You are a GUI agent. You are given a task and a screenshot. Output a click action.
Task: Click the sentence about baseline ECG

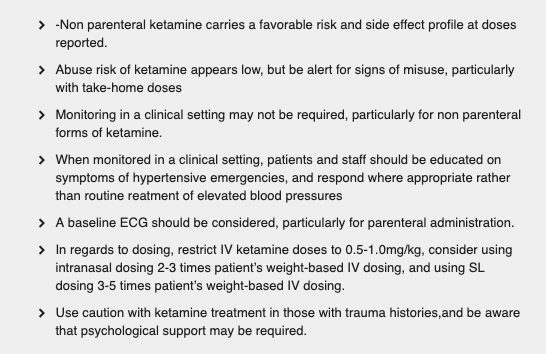(x=285, y=223)
